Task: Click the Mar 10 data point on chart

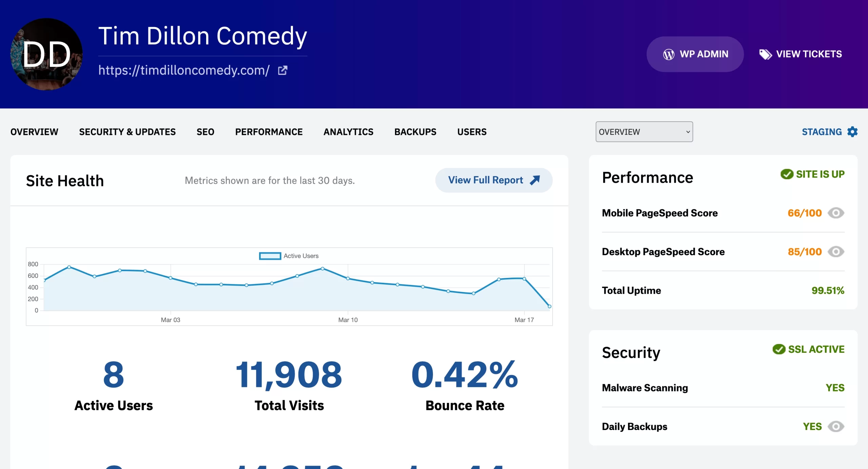Action: pos(348,278)
